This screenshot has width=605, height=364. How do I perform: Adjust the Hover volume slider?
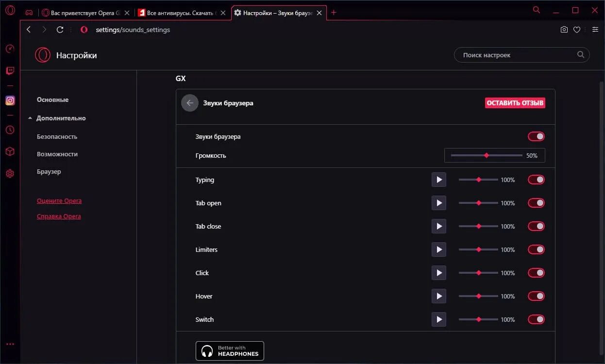point(479,296)
